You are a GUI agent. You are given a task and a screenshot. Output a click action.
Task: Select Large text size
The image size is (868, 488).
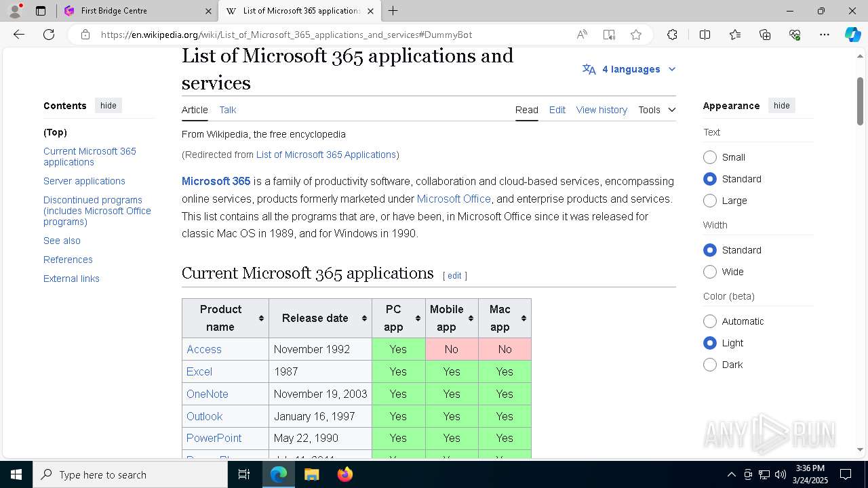coord(710,201)
